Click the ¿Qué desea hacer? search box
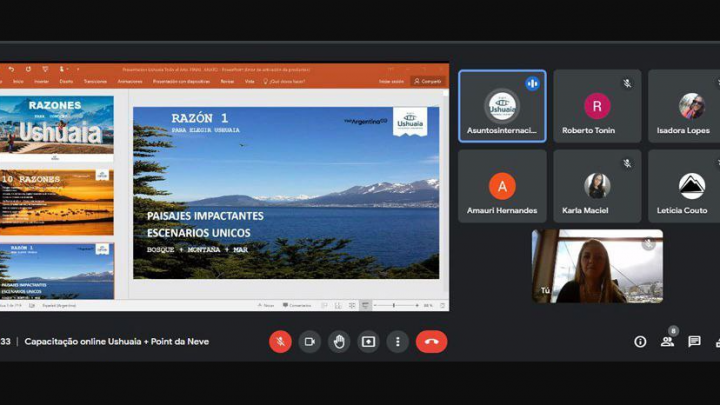Screen dimensions: 720x405 click(x=286, y=81)
